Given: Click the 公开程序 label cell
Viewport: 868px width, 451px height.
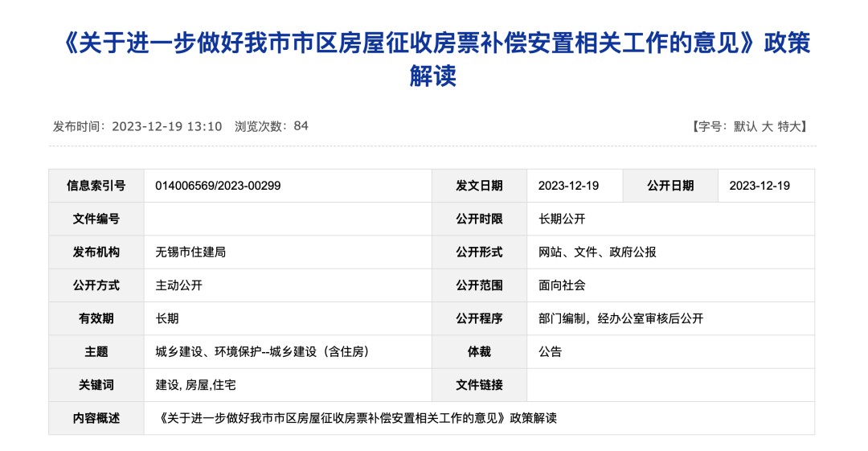Looking at the screenshot, I should (479, 318).
